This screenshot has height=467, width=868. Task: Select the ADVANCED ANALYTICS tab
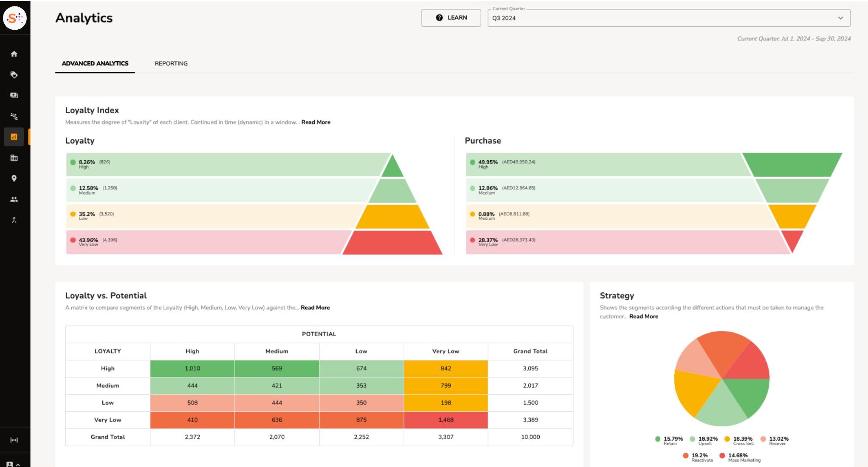[95, 63]
